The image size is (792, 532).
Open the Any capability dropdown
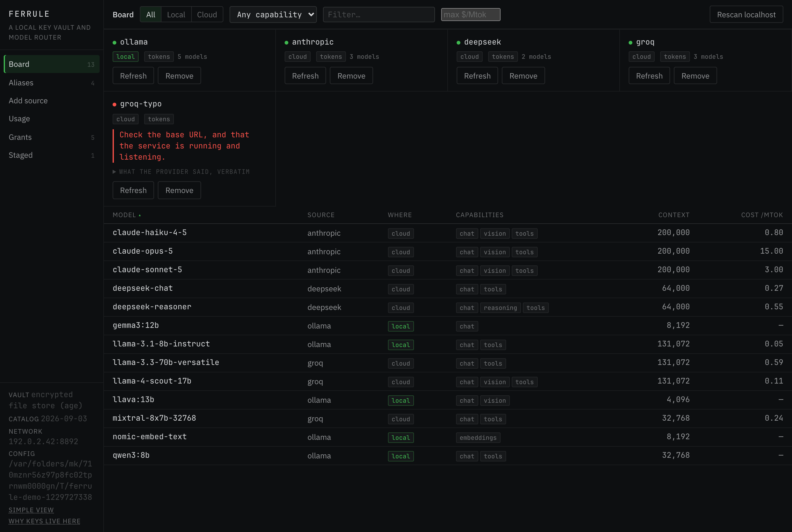click(273, 15)
